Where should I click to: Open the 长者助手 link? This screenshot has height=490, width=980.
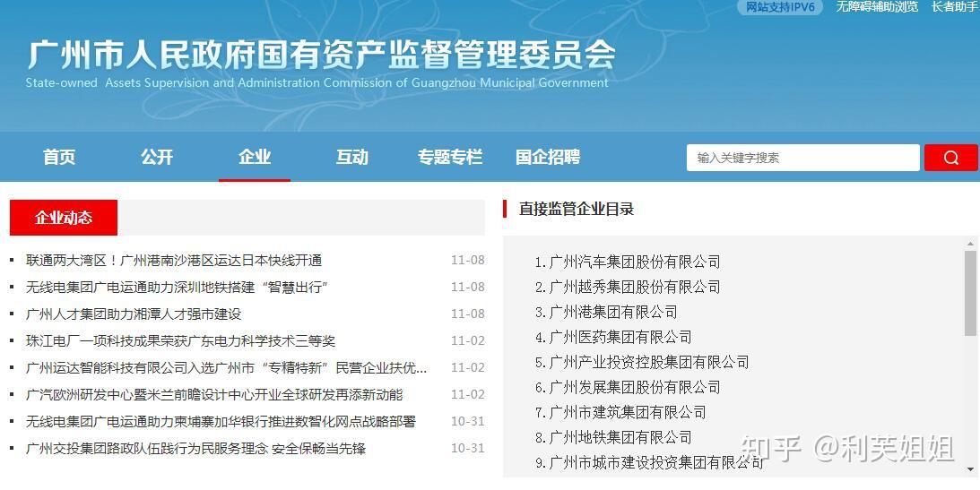click(x=955, y=7)
